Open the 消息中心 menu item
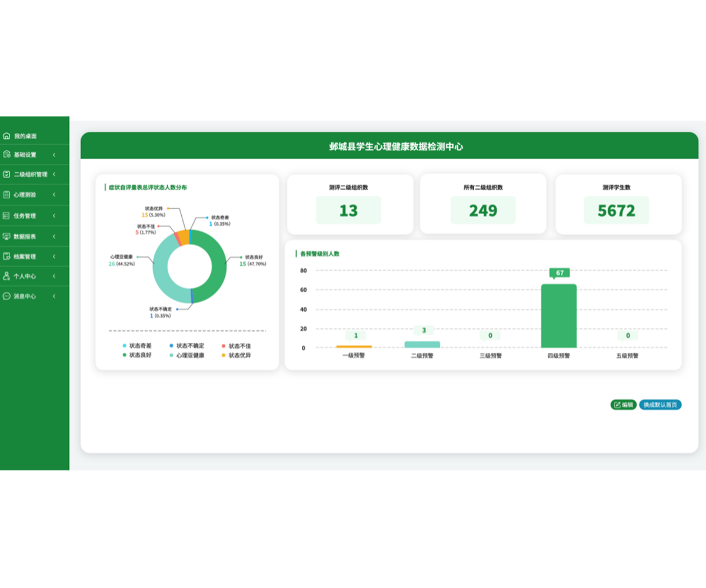Viewport: 706px width, 588px height. [25, 296]
